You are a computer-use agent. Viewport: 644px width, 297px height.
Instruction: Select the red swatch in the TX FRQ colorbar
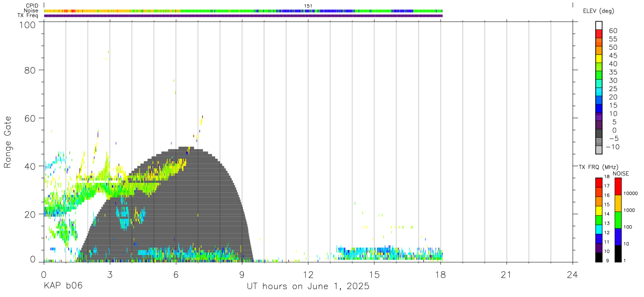599,182
